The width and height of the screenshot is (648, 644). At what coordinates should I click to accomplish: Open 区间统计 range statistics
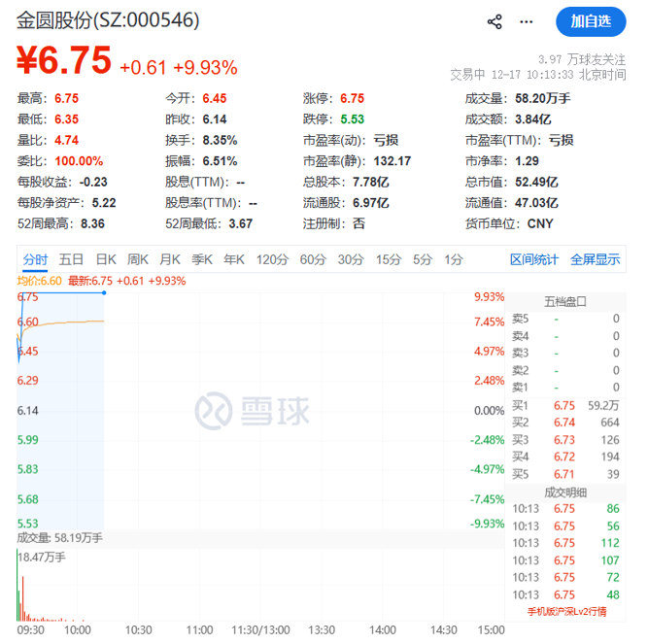click(534, 259)
